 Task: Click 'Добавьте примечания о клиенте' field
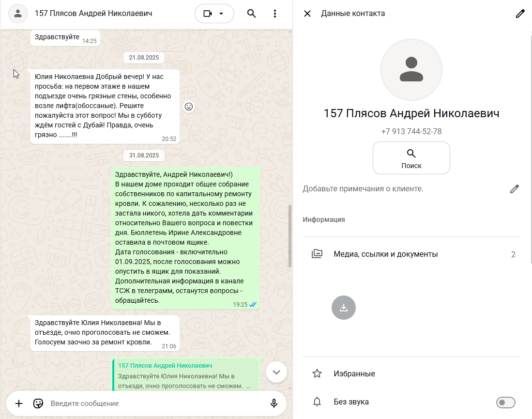click(x=363, y=189)
